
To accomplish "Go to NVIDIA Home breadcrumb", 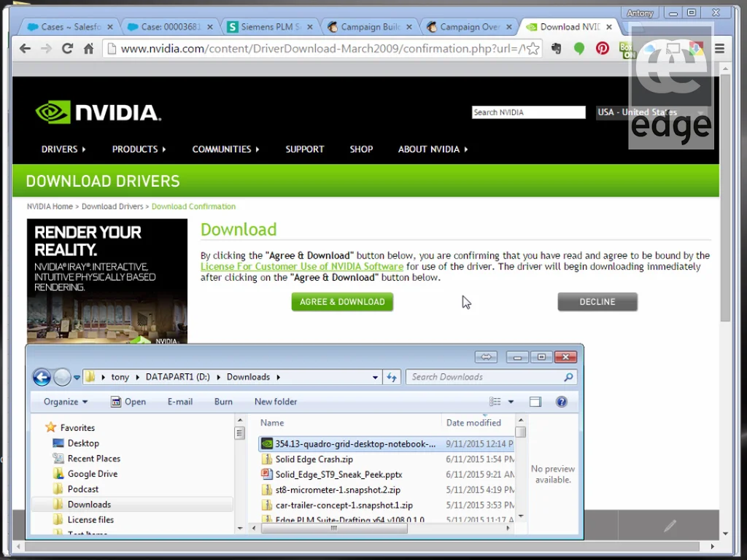I will click(50, 206).
